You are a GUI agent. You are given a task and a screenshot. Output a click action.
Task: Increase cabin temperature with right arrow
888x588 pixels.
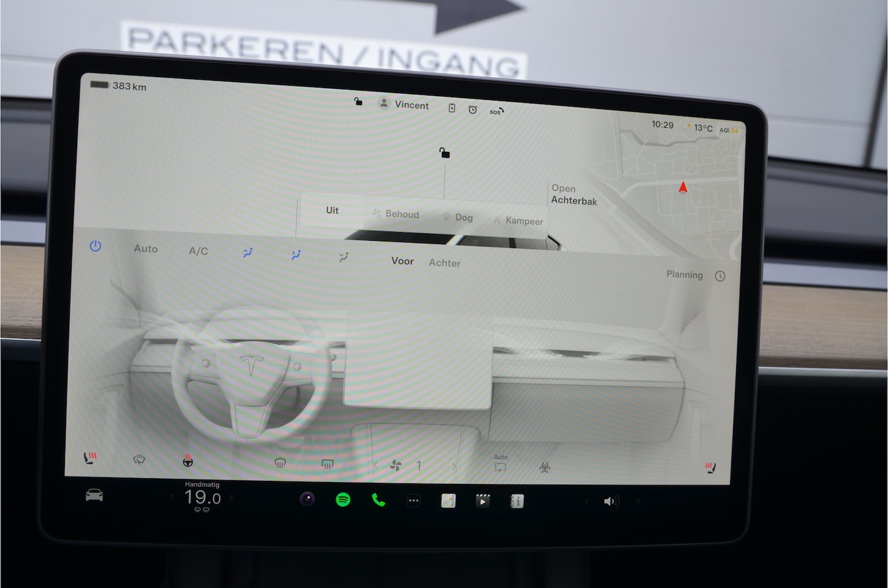[x=231, y=498]
